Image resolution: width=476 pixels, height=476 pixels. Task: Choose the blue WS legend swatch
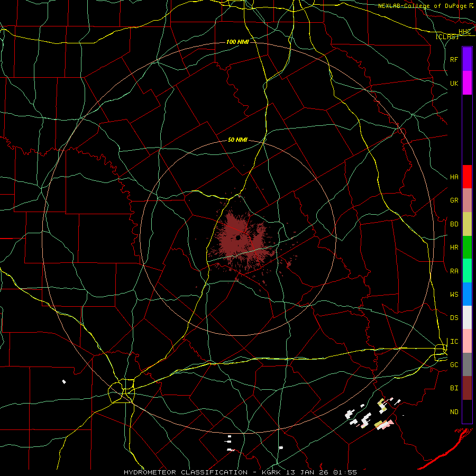click(467, 294)
